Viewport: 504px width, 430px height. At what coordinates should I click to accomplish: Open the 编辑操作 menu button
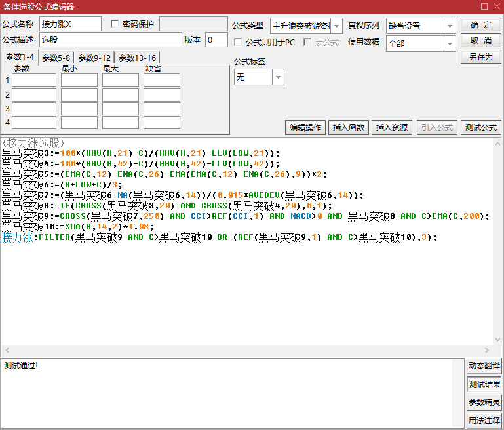(305, 128)
